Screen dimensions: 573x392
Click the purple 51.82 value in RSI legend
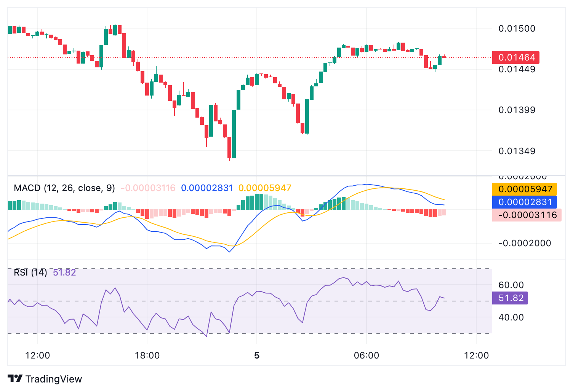tap(64, 272)
